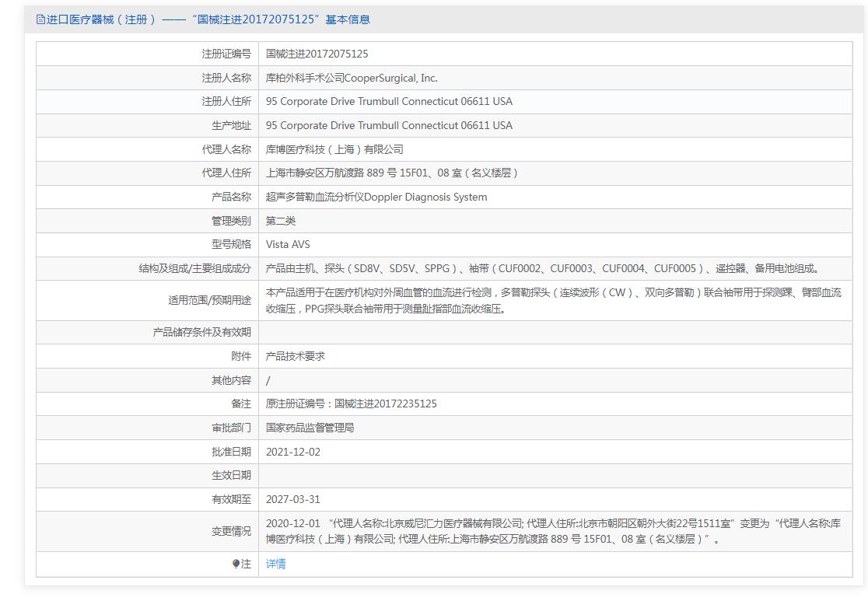This screenshot has width=868, height=601.
Task: Click the 生效日期 label
Action: click(x=232, y=475)
